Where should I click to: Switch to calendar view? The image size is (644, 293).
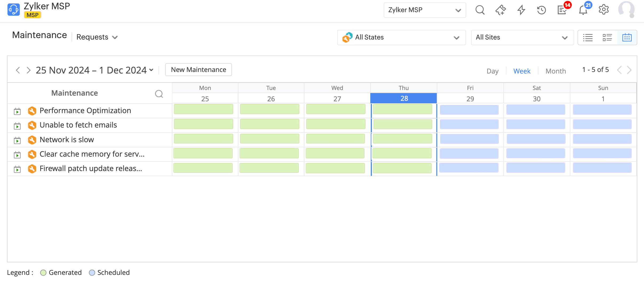point(627,38)
